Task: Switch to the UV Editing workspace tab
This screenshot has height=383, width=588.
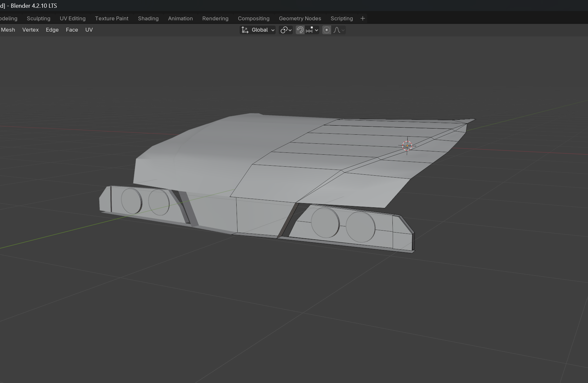Action: (x=72, y=18)
